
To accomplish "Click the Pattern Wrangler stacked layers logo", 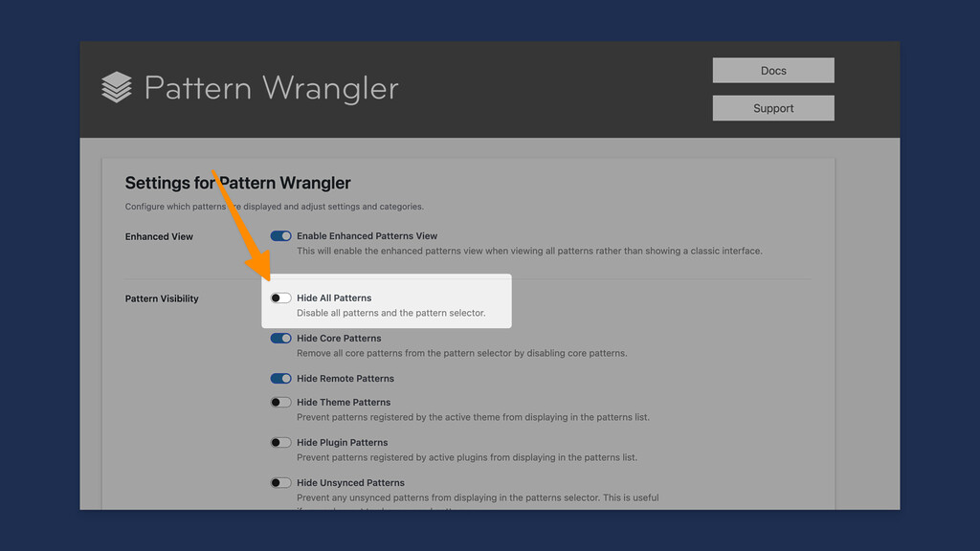I will tap(117, 87).
